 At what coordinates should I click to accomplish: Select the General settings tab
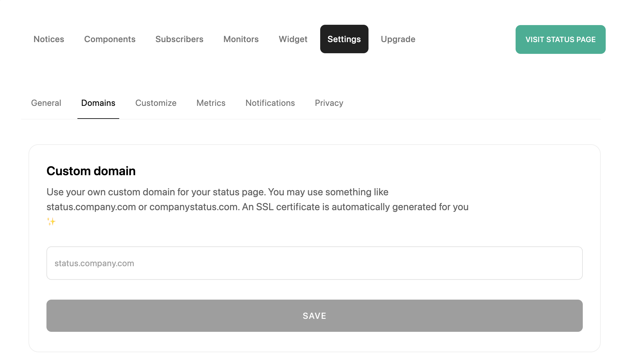[46, 103]
